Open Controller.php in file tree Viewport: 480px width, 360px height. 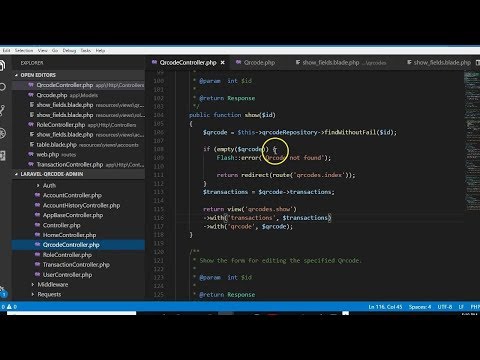[61, 225]
